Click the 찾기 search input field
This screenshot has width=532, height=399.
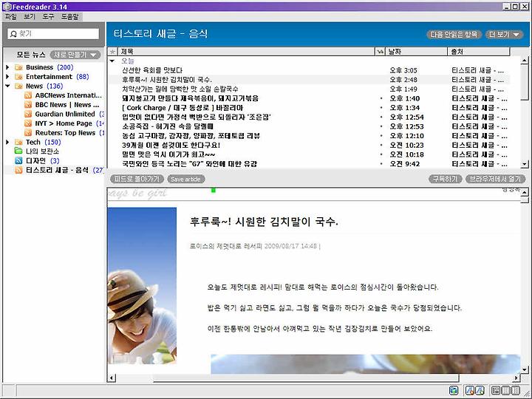pyautogui.click(x=53, y=33)
